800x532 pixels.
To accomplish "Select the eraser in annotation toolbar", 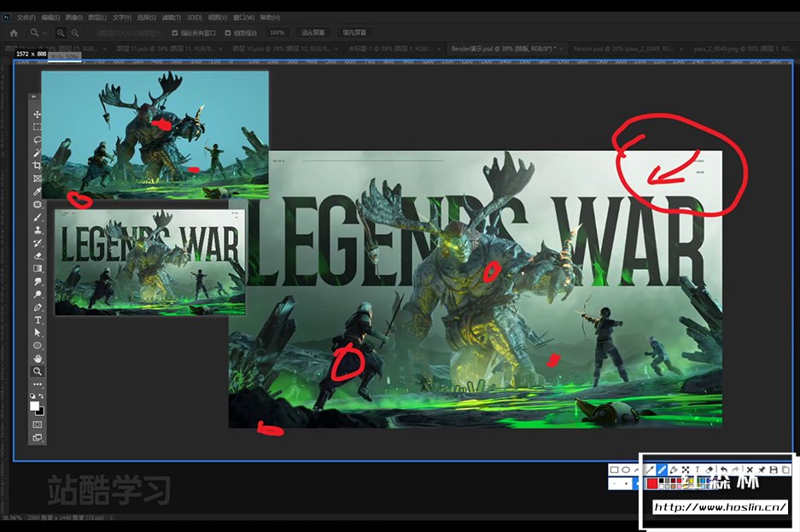I will (x=709, y=470).
